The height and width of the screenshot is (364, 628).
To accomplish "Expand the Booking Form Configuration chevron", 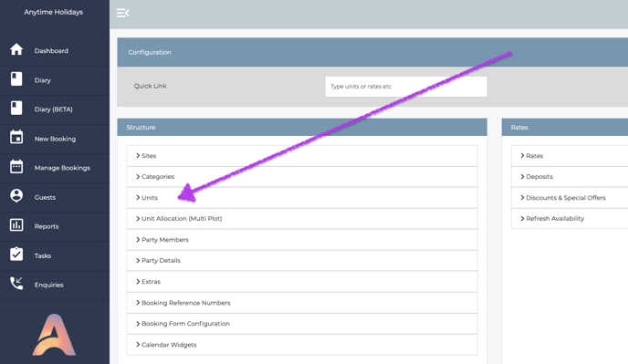I will tap(138, 323).
